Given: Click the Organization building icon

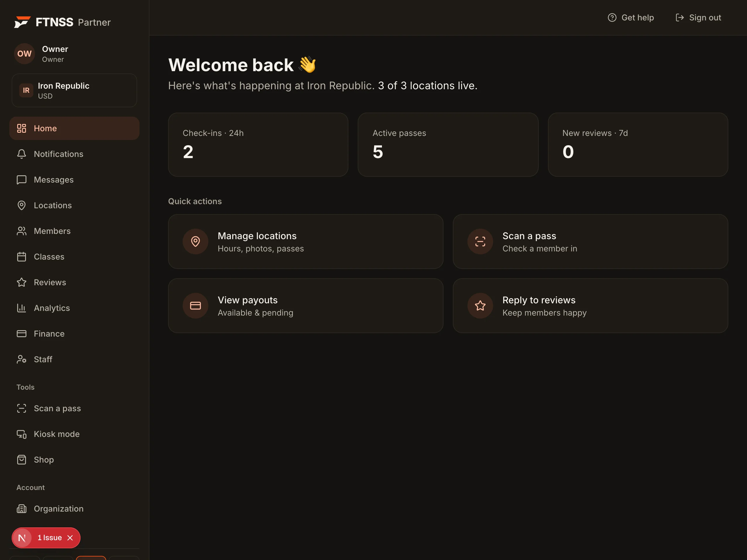Looking at the screenshot, I should pyautogui.click(x=22, y=509).
